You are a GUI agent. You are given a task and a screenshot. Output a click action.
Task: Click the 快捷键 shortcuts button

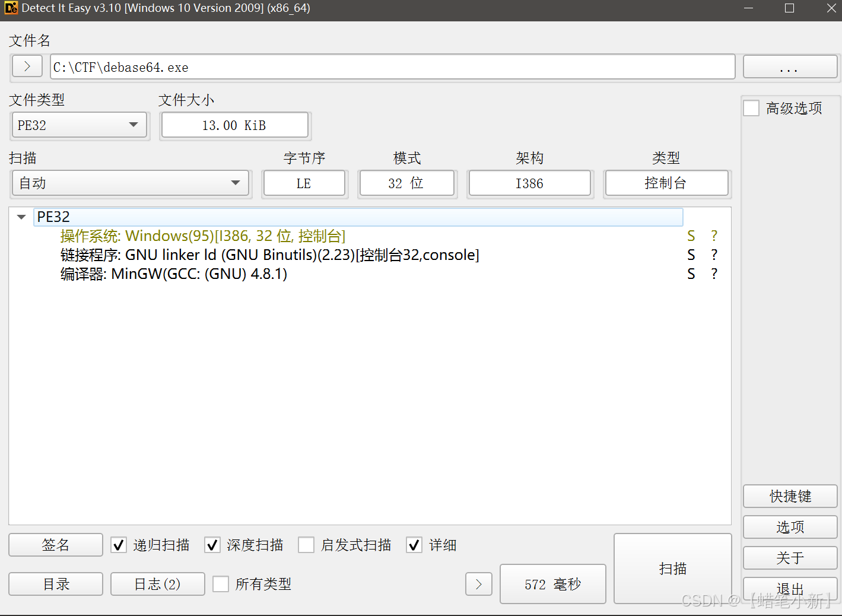click(x=790, y=496)
